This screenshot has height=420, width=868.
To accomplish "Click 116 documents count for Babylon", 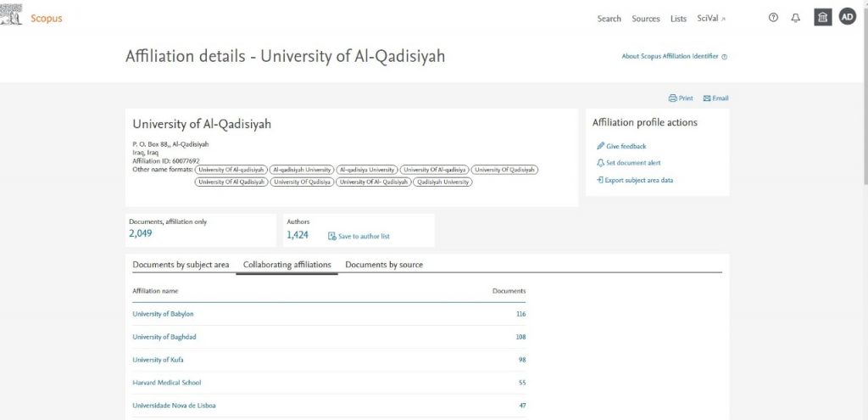I will 520,314.
